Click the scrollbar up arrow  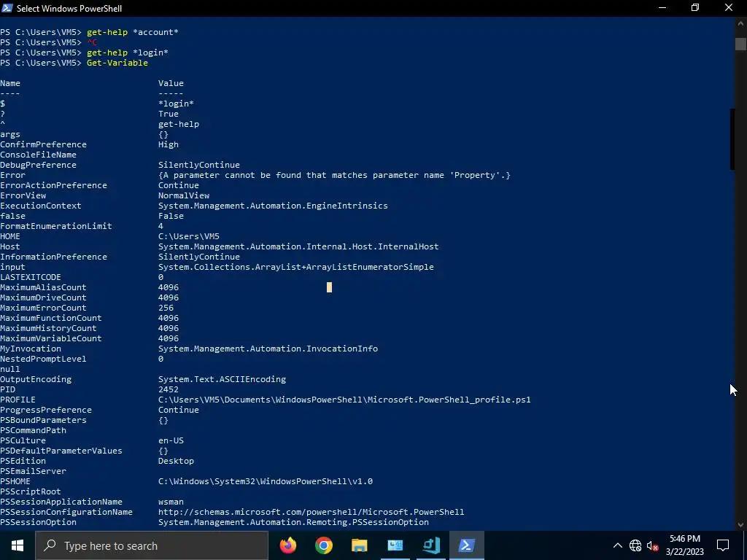pyautogui.click(x=741, y=23)
